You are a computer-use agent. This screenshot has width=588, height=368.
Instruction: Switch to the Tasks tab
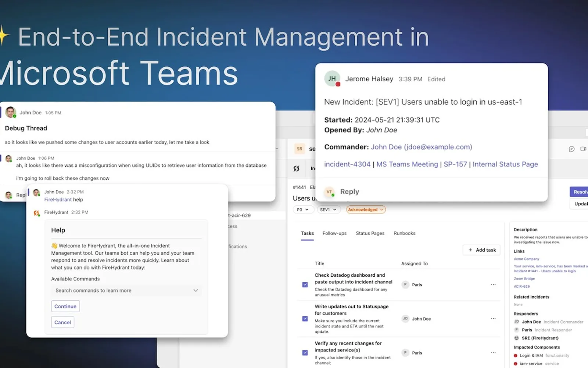point(307,233)
